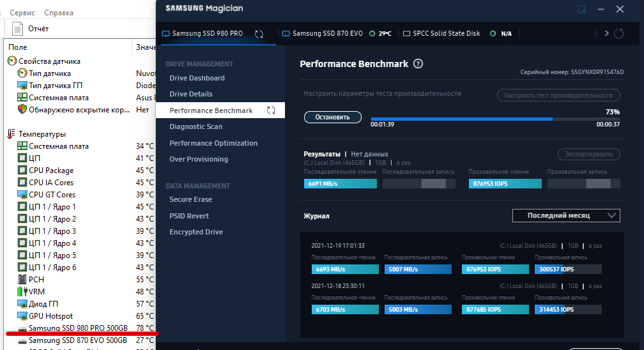Open PSID Revert in sidebar
This screenshot has height=350, width=644.
coord(189,216)
